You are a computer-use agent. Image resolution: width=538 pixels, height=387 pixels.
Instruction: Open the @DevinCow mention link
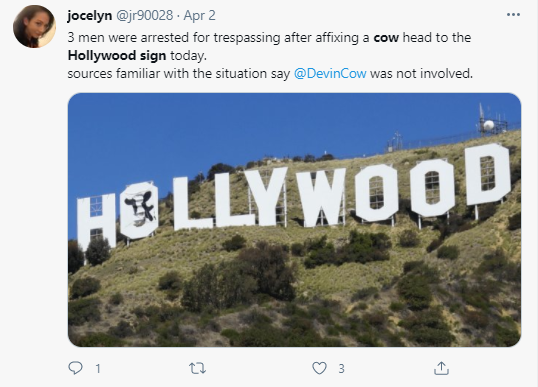[x=330, y=73]
